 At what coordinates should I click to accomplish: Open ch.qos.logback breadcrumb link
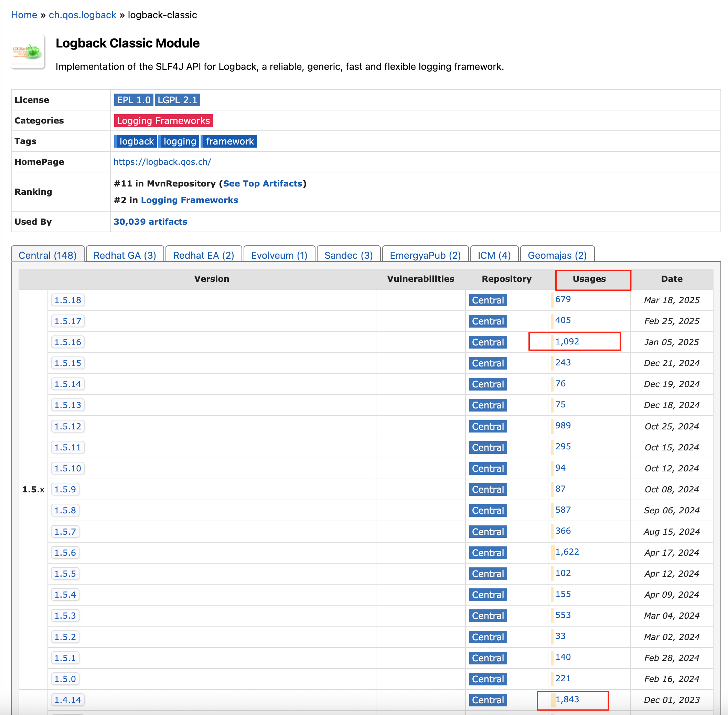(82, 15)
